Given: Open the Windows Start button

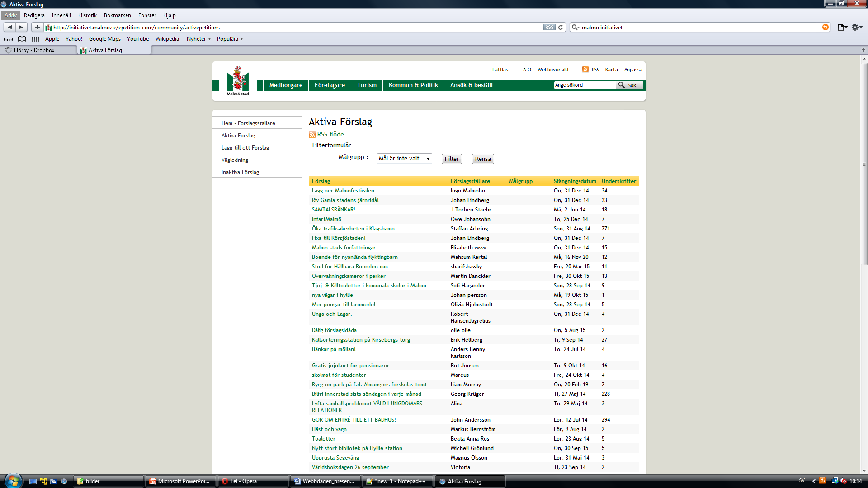Looking at the screenshot, I should pyautogui.click(x=13, y=481).
